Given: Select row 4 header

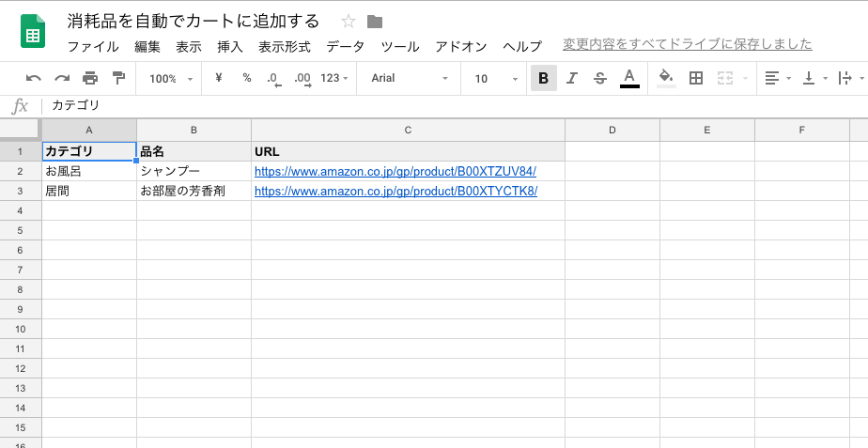Looking at the screenshot, I should click(x=21, y=210).
